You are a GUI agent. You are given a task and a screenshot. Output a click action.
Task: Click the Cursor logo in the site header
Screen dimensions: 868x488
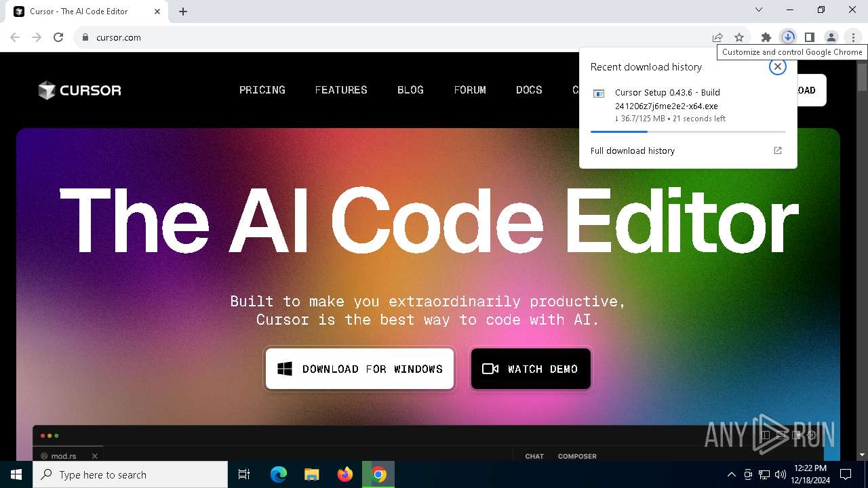tap(79, 90)
